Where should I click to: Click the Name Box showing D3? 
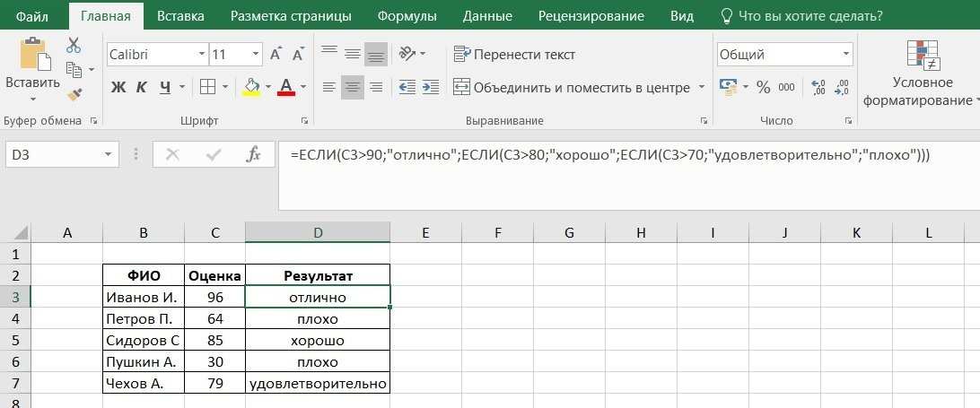click(x=61, y=154)
